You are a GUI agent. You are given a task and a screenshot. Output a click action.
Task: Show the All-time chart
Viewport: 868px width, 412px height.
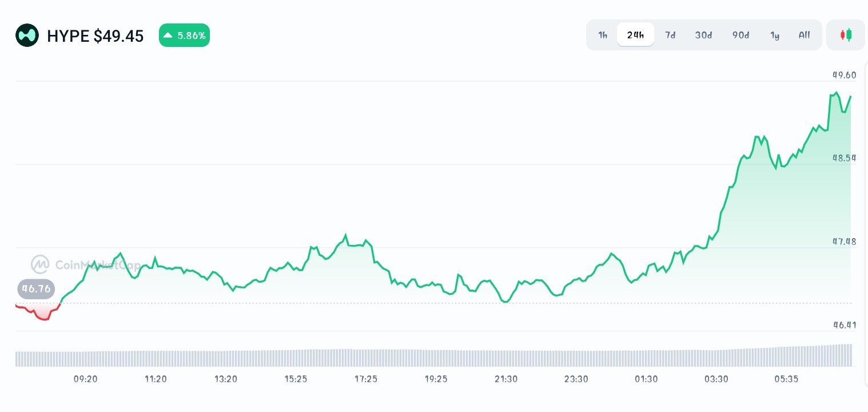[804, 35]
